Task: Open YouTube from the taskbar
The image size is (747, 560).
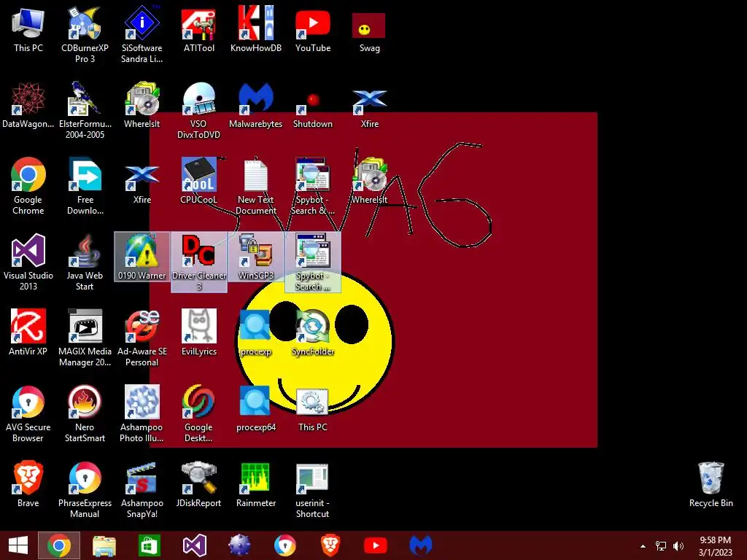Action: (x=376, y=545)
